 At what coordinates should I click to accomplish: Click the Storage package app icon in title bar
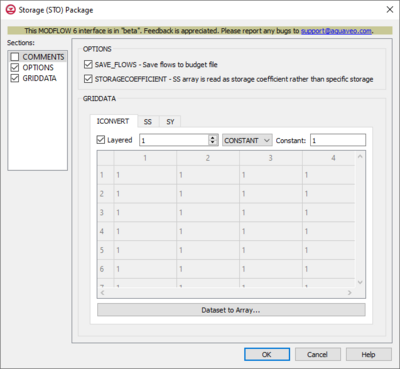point(11,10)
